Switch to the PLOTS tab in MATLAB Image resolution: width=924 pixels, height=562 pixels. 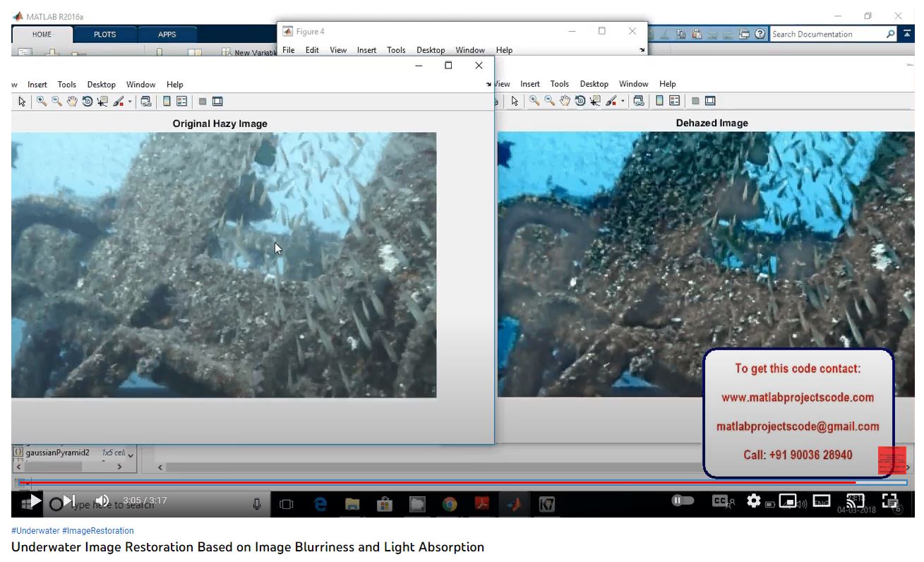[104, 35]
